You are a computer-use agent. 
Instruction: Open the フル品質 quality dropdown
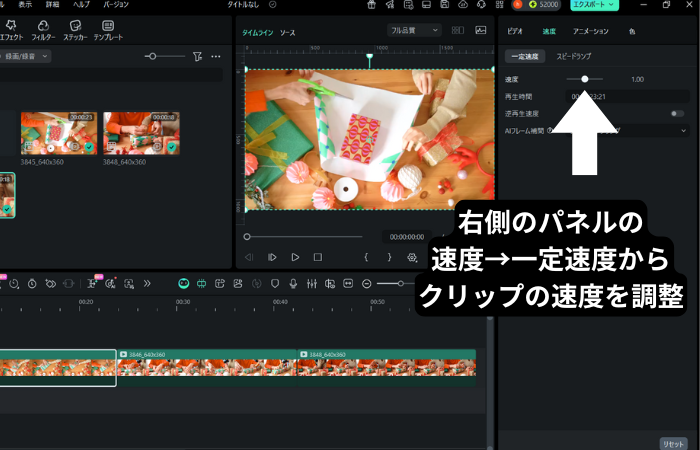tap(414, 30)
